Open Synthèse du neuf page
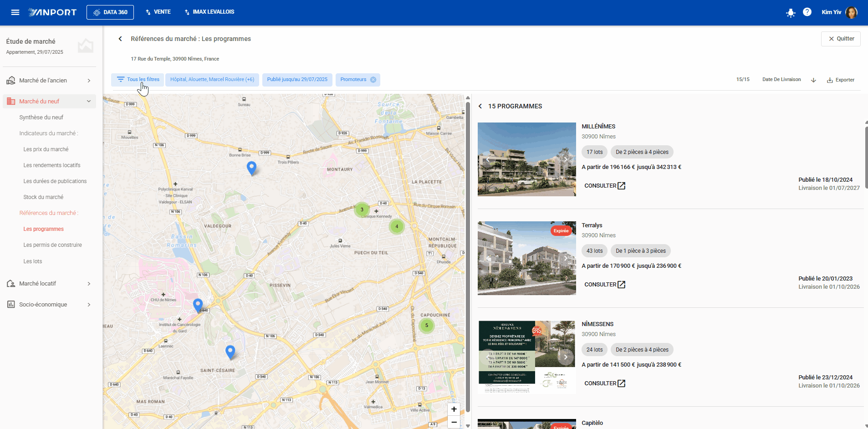Screen dimensions: 868x429 coord(41,117)
